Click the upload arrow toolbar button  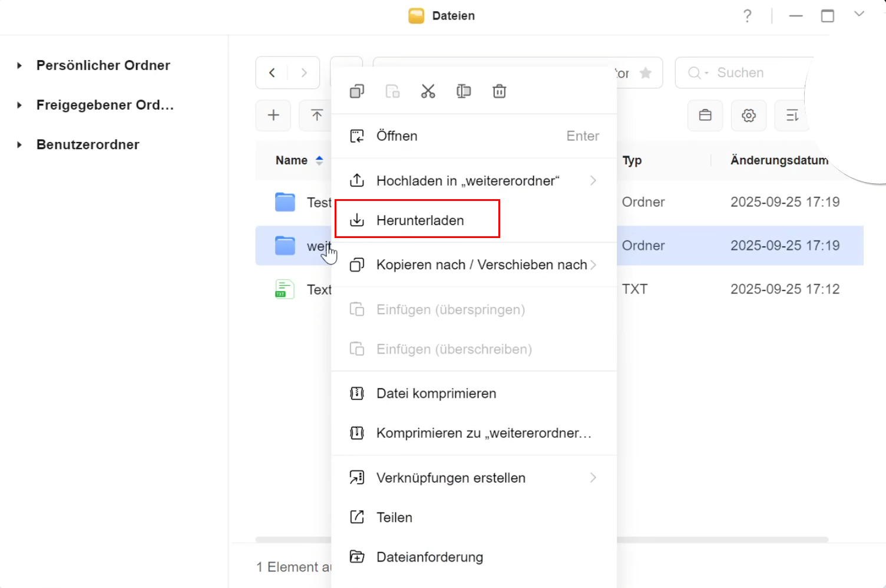click(316, 115)
